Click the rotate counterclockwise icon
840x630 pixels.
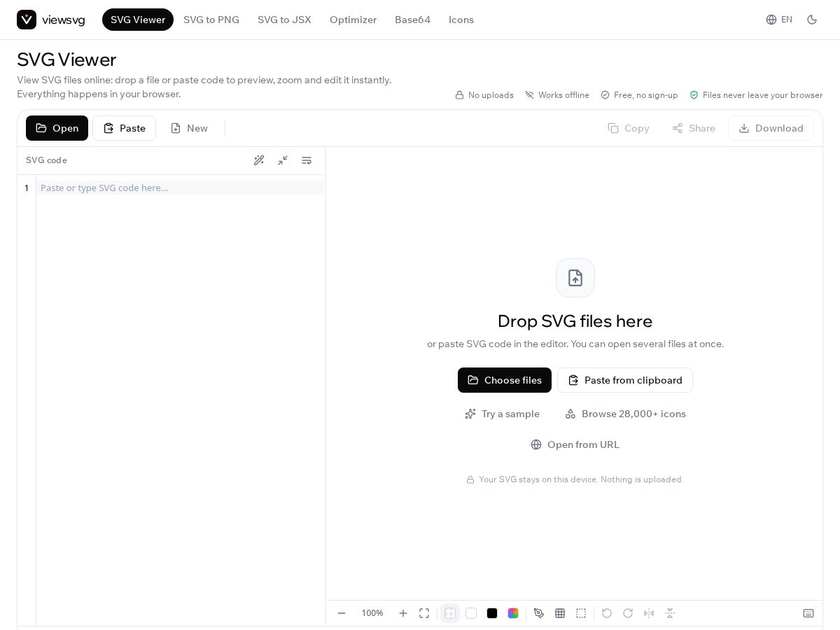[x=607, y=613]
